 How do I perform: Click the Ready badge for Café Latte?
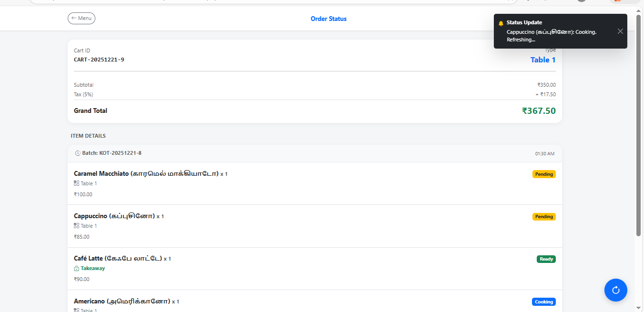[x=546, y=259]
